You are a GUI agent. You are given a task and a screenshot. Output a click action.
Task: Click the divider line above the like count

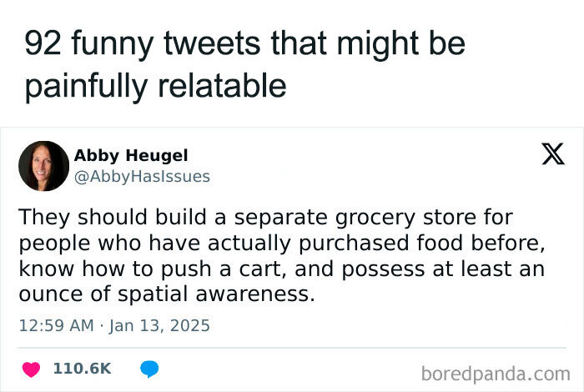tap(292, 348)
